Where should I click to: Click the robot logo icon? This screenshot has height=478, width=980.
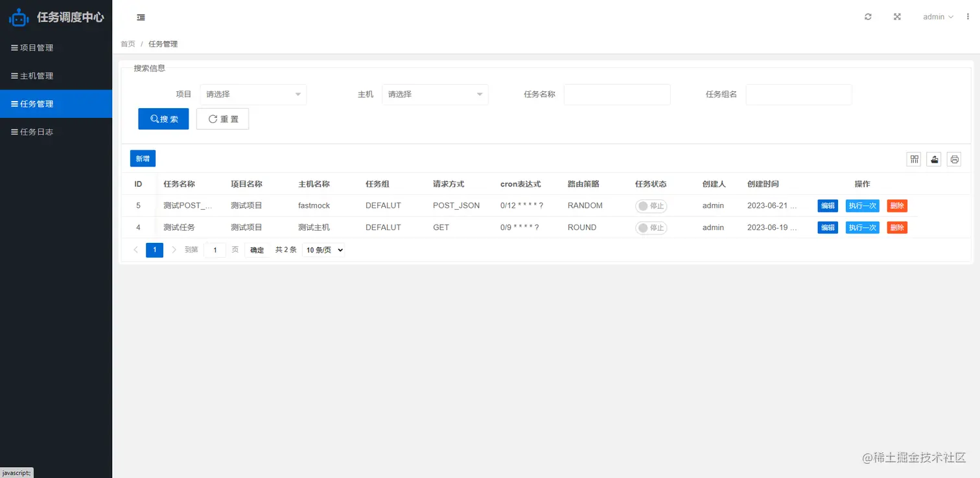click(x=19, y=17)
